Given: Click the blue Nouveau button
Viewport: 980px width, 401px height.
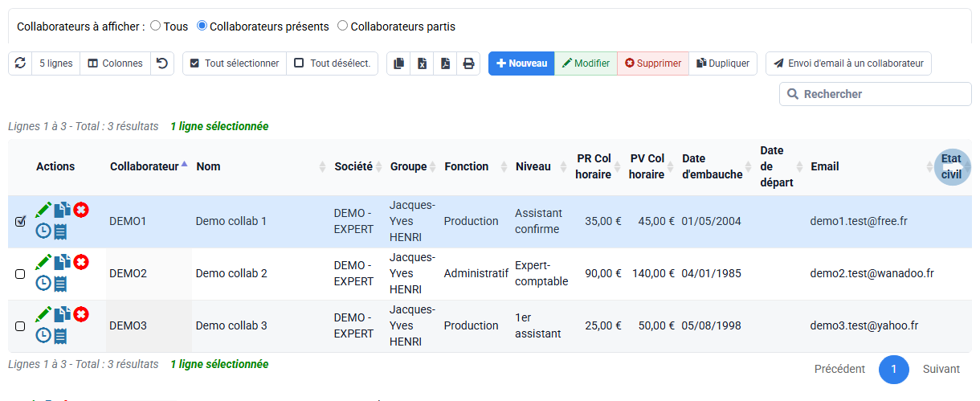Looking at the screenshot, I should pos(521,63).
